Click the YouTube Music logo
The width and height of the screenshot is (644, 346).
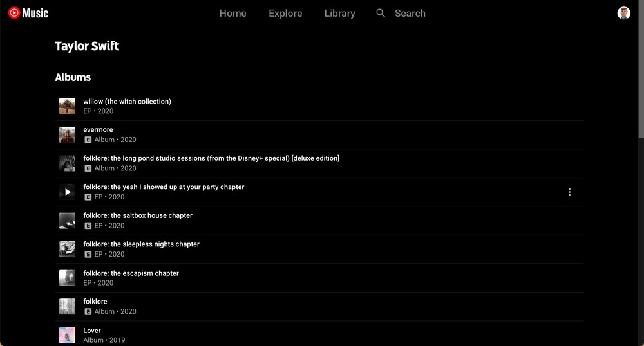(x=28, y=13)
